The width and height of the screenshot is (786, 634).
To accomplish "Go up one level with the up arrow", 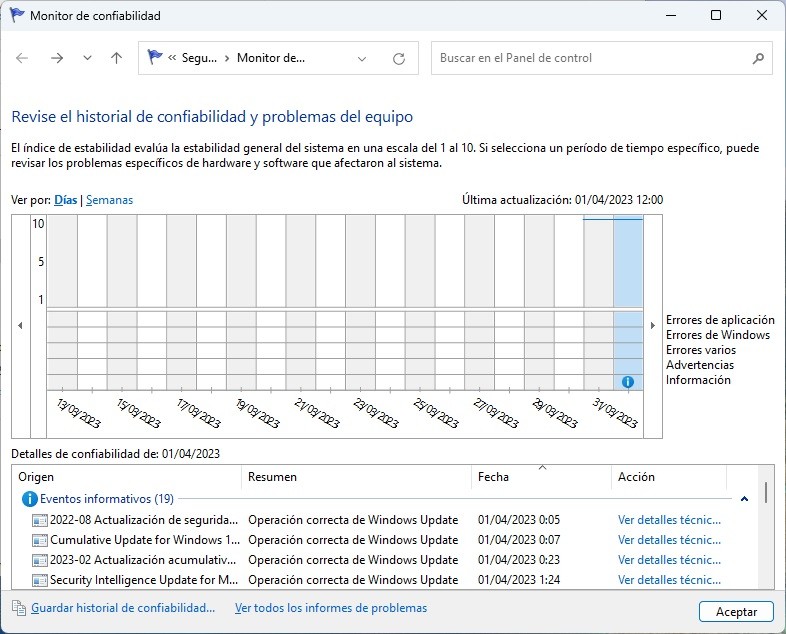I will pos(116,58).
